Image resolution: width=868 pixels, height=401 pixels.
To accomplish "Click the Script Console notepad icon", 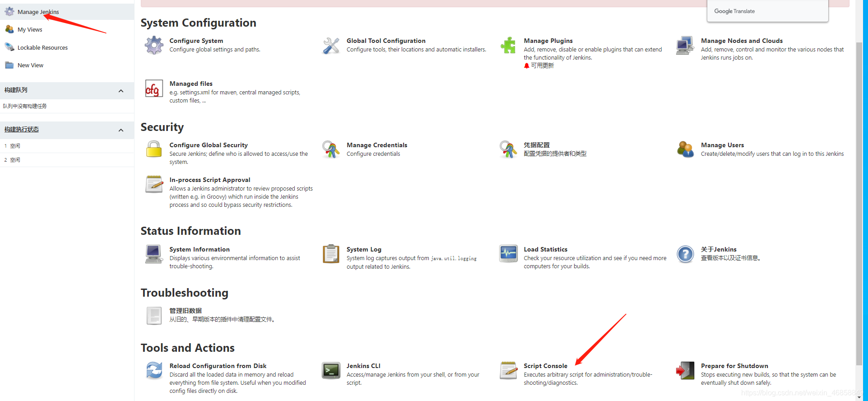I will click(508, 370).
